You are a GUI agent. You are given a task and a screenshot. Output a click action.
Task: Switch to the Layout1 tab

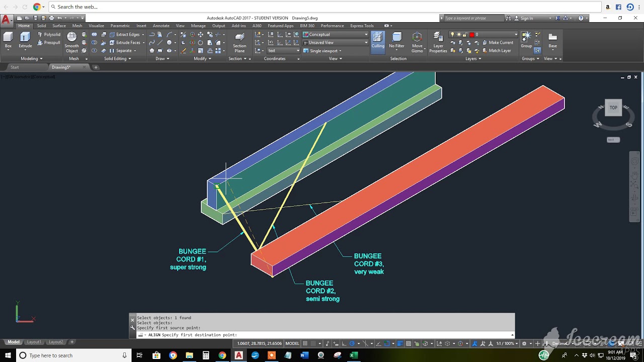pyautogui.click(x=34, y=342)
